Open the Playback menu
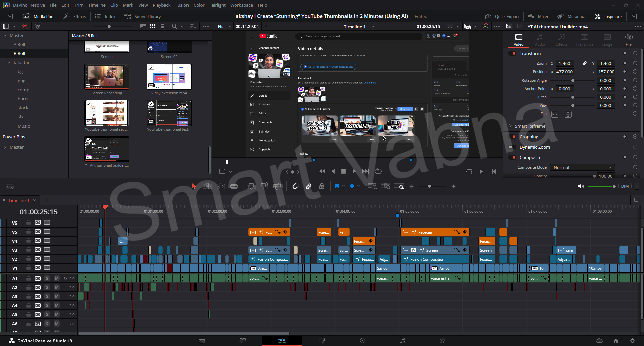 162,5
